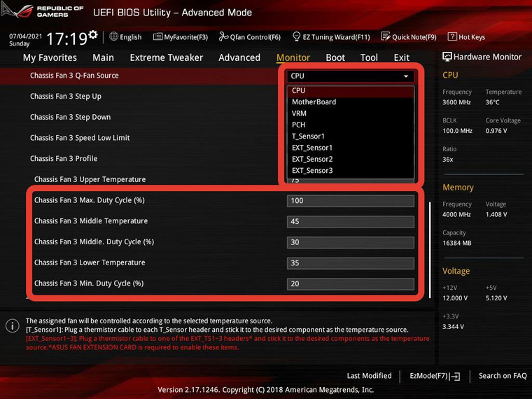Viewport: 532px width, 399px height.
Task: Select Chassis Fan 3 Upper Temperature row
Action: pos(90,179)
